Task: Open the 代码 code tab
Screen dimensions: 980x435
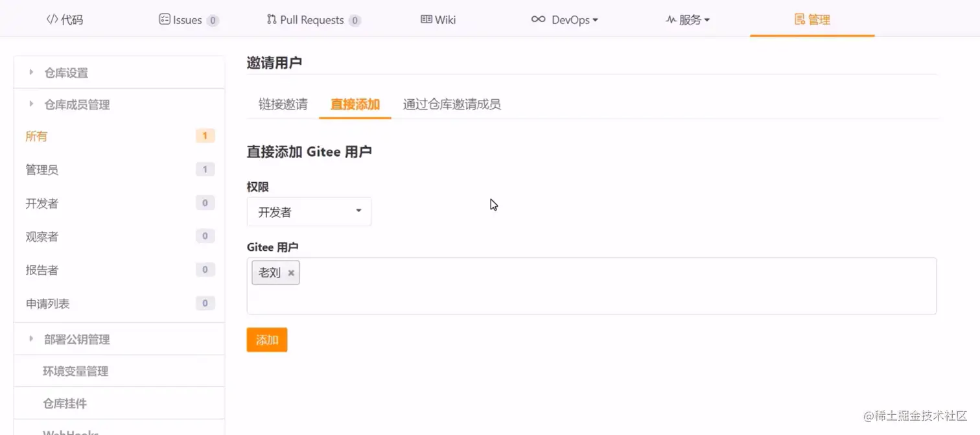Action: pos(65,19)
